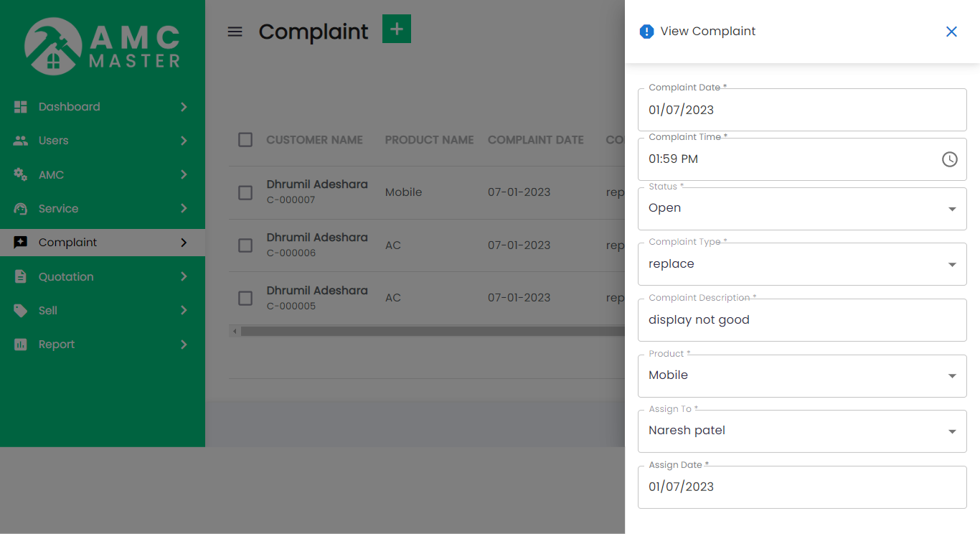Check the row checkbox for complaint C-000007

point(245,192)
